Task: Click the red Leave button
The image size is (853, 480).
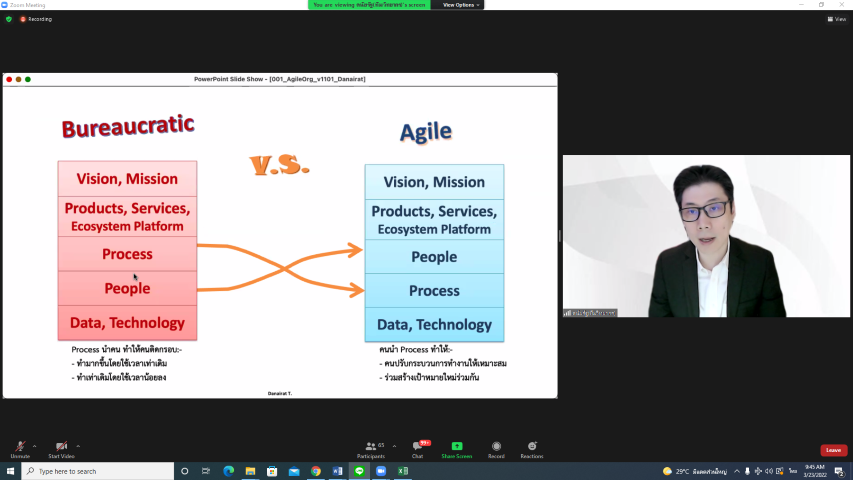Action: click(x=833, y=450)
